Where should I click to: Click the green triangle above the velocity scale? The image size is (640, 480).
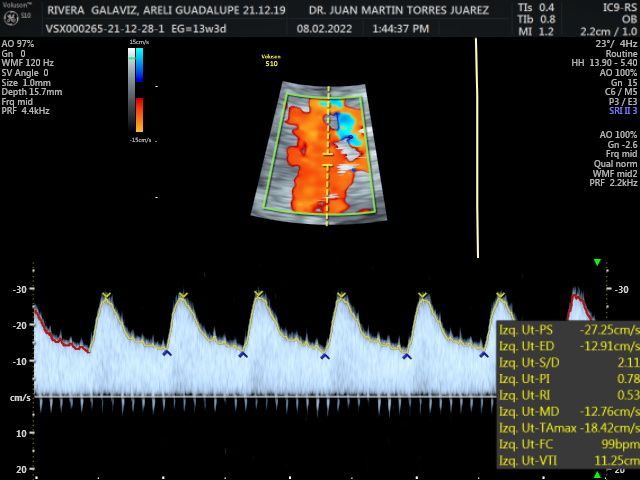597,263
